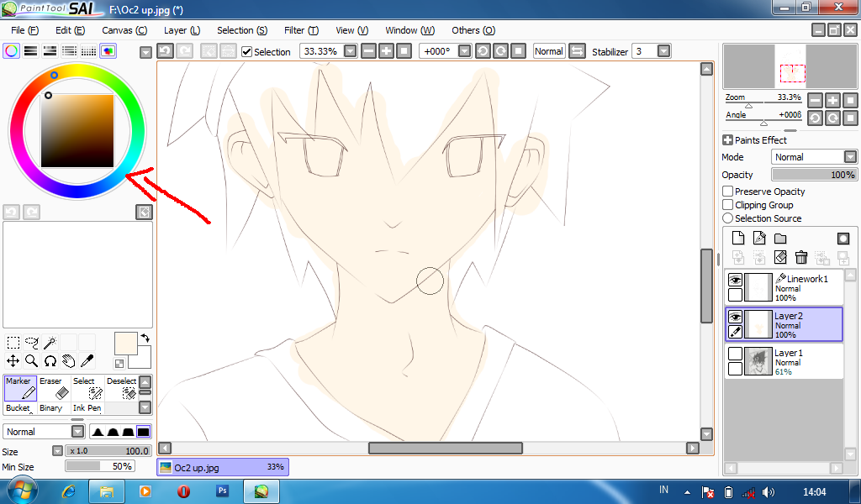
Task: Open the Window menu
Action: tap(409, 30)
